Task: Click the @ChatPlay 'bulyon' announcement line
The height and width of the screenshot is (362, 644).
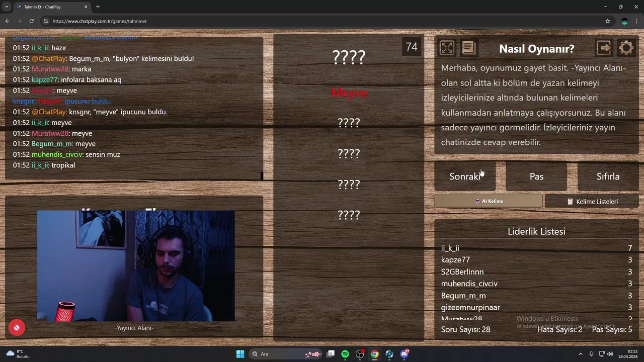Action: tap(103, 59)
